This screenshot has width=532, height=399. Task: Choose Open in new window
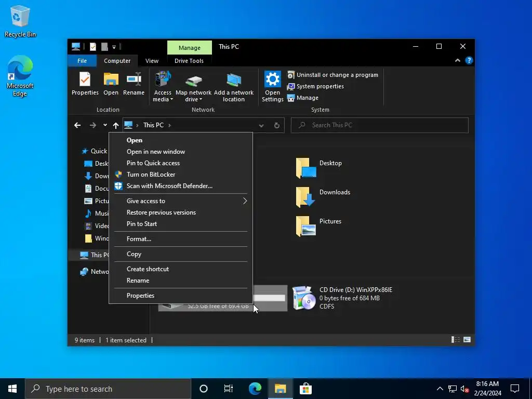tap(180, 152)
